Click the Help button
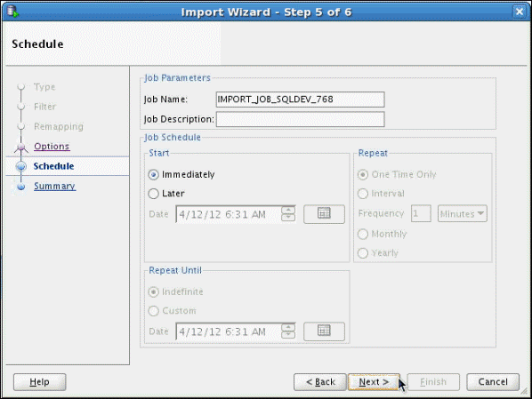 click(x=40, y=382)
